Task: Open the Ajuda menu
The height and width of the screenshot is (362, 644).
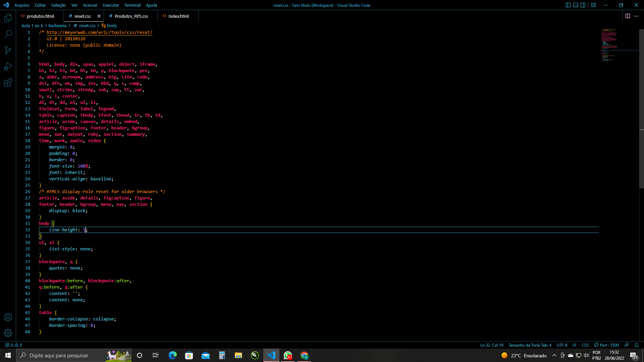Action: pos(151,5)
